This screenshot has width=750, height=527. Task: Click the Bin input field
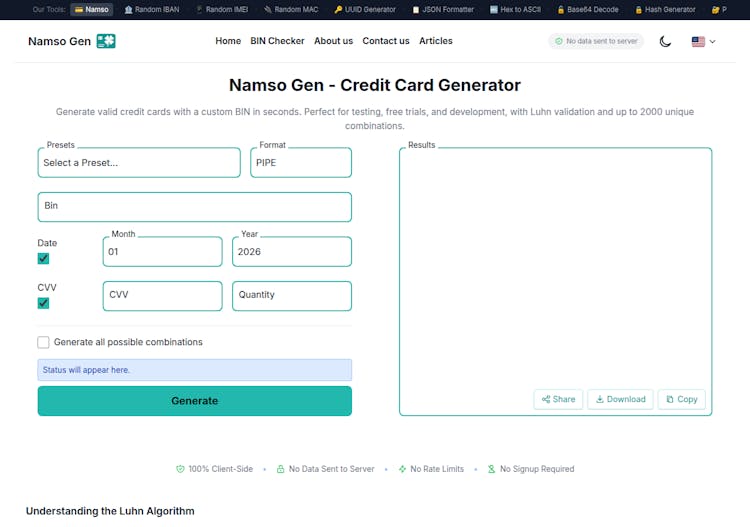pos(195,207)
